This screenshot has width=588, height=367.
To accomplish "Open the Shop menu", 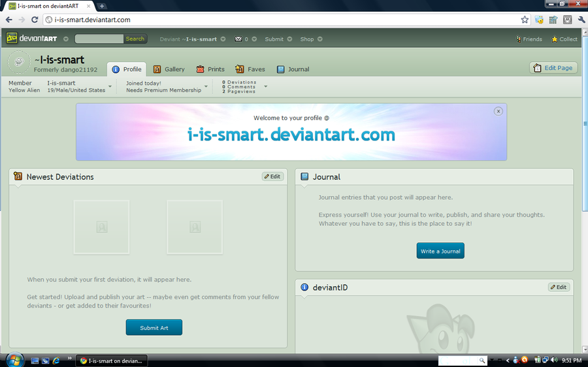I will 307,39.
